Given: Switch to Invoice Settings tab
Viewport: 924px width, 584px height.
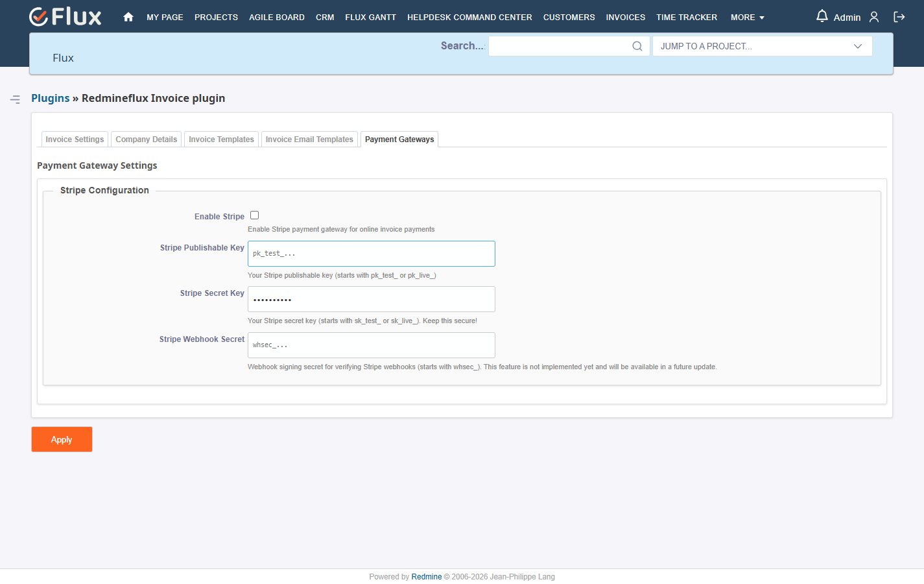Looking at the screenshot, I should 75,140.
